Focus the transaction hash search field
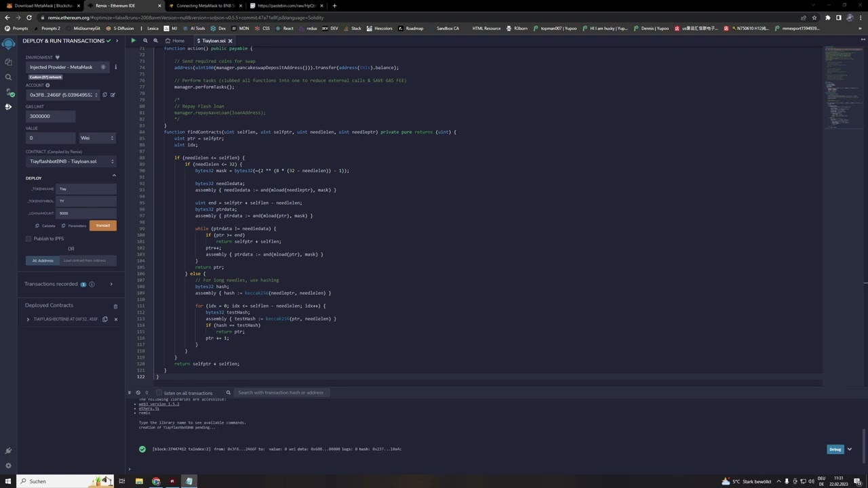The width and height of the screenshot is (868, 488). [x=282, y=392]
